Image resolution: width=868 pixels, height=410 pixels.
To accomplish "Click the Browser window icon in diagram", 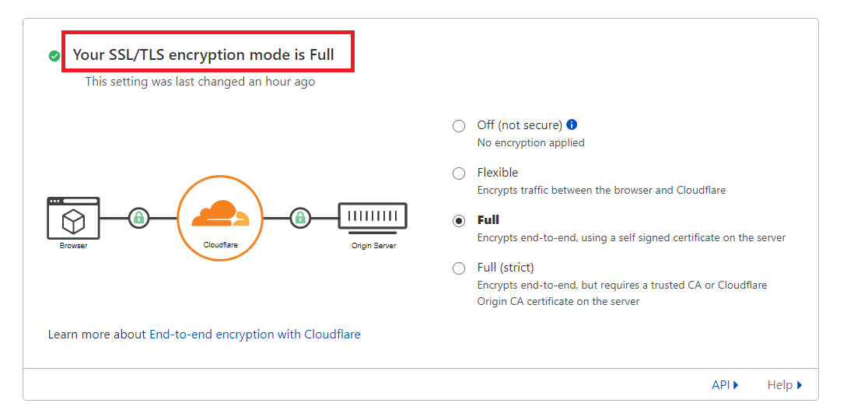I will (74, 218).
